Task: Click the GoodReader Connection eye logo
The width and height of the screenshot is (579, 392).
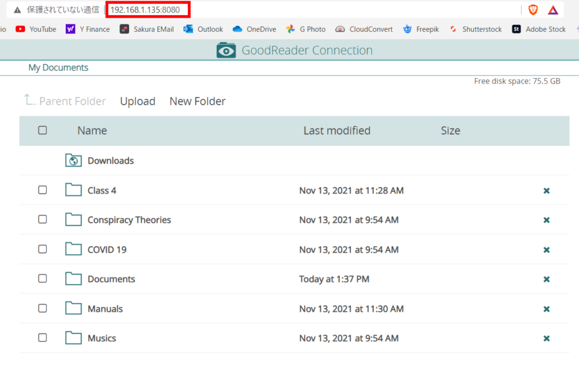Action: tap(226, 51)
